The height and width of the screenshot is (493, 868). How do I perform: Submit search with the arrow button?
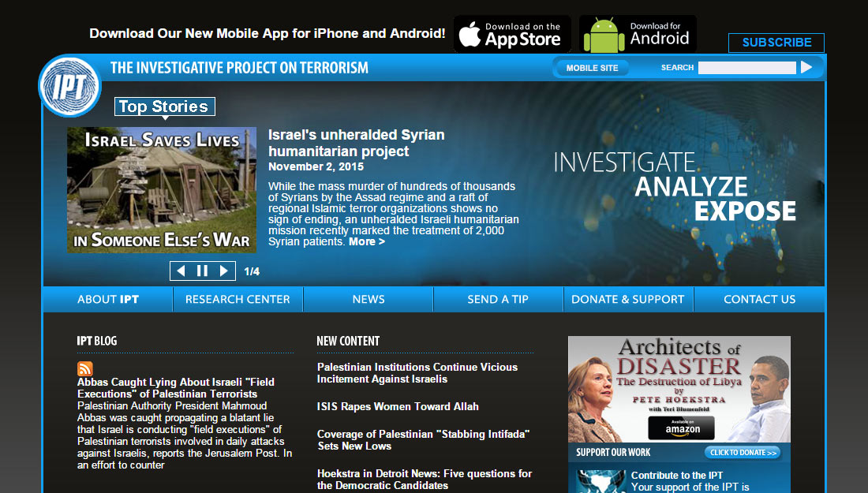pos(806,68)
